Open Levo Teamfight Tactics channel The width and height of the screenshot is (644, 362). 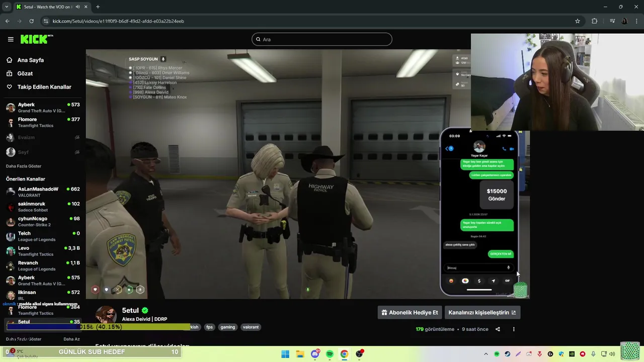[42, 251]
